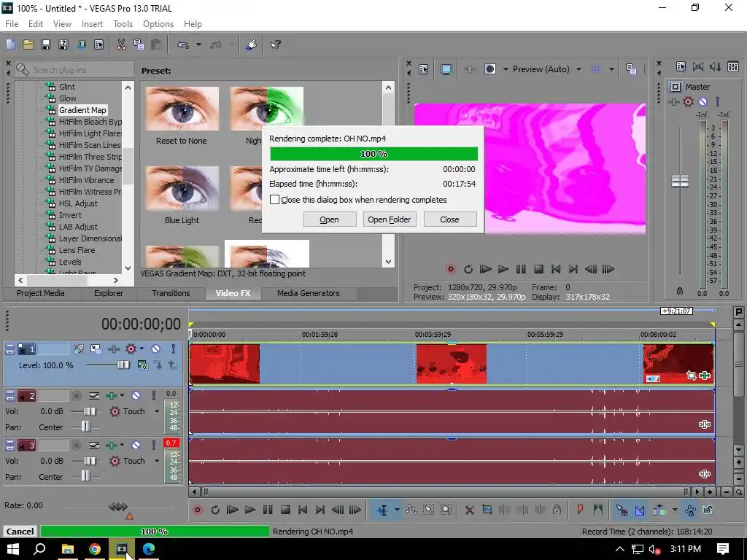Viewport: 747px width, 560px height.
Task: Insert marker using the red flag icon
Action: coord(580,510)
